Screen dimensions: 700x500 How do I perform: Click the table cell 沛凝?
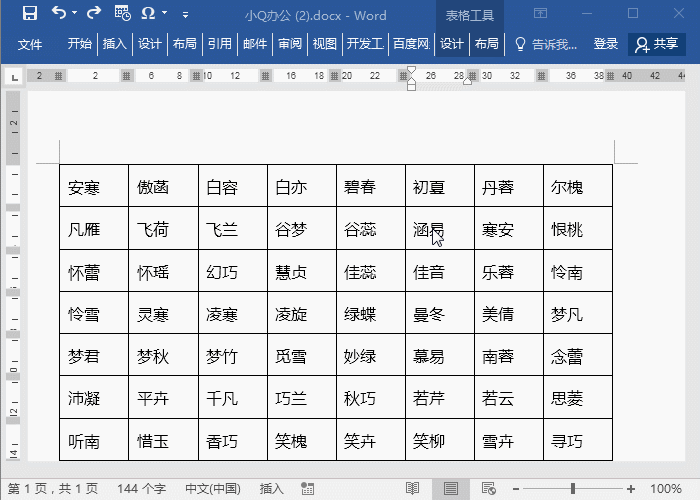point(94,397)
